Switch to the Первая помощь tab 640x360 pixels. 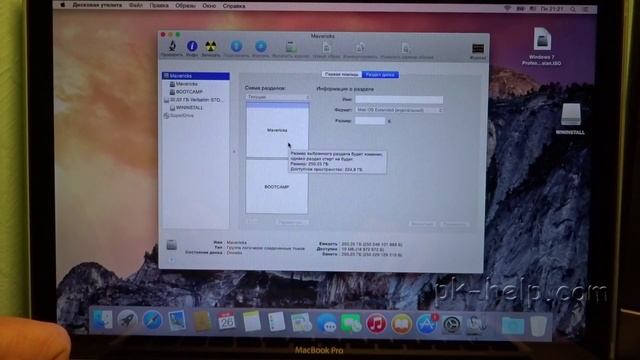(342, 74)
